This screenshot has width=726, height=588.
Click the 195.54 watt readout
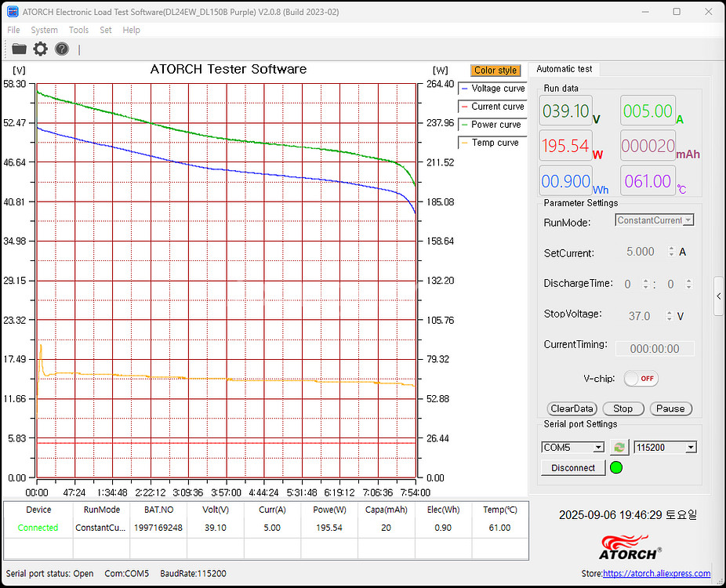(x=566, y=146)
